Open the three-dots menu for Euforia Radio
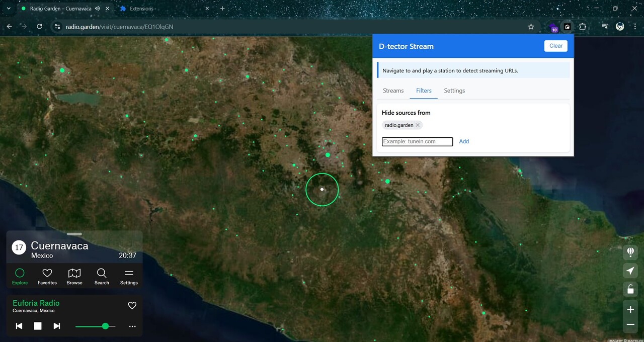Viewport: 644px width, 342px height. point(132,326)
